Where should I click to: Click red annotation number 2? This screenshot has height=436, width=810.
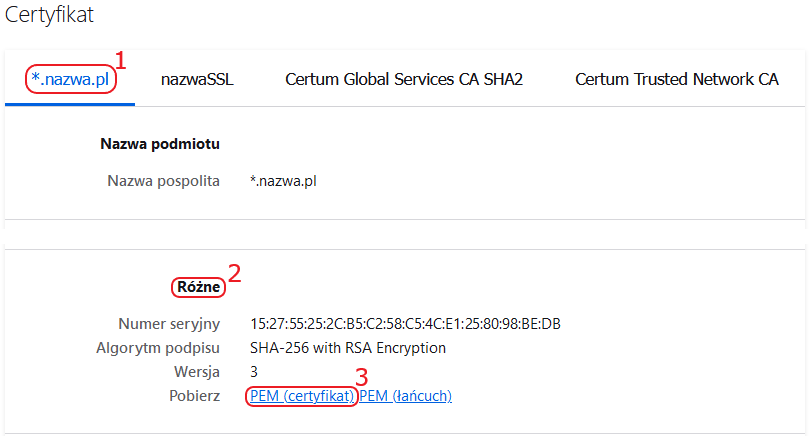[x=235, y=273]
